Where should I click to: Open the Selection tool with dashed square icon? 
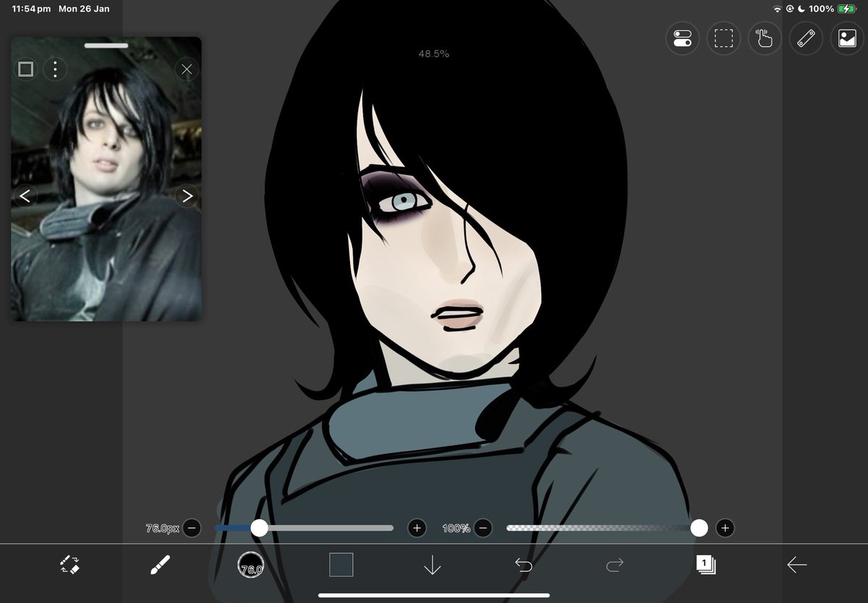723,39
